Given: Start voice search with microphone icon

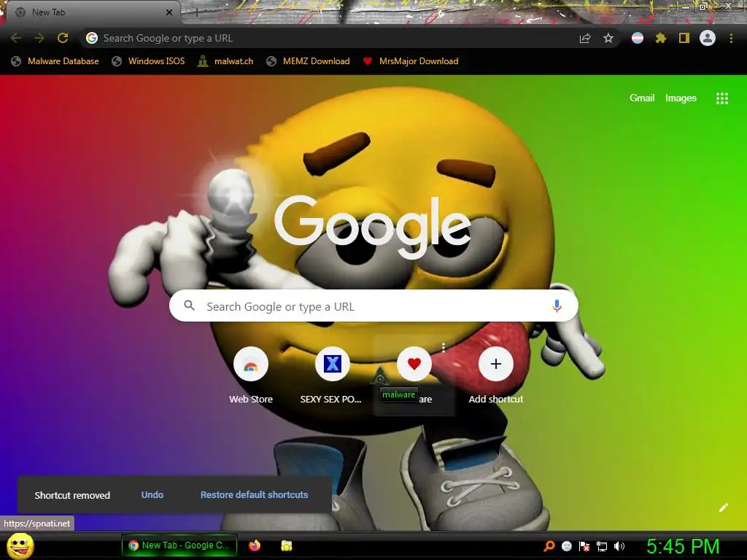Looking at the screenshot, I should (557, 306).
